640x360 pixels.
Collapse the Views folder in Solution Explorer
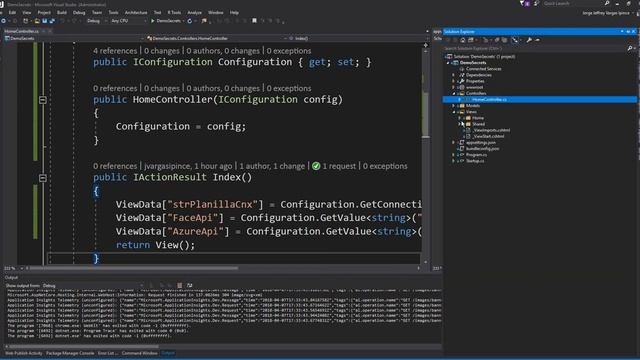453,112
